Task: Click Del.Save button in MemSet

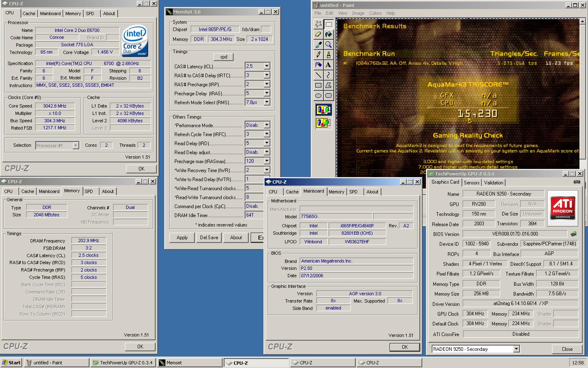Action: [209, 238]
